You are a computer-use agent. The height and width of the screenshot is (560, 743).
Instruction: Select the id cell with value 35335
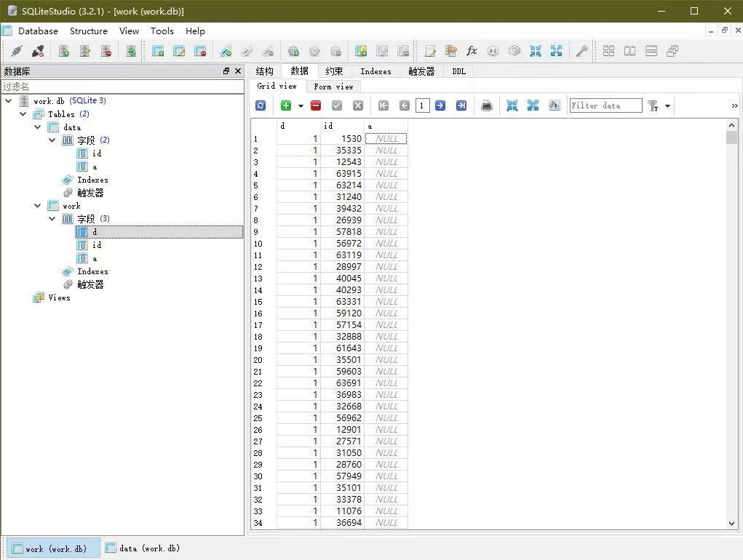(342, 151)
